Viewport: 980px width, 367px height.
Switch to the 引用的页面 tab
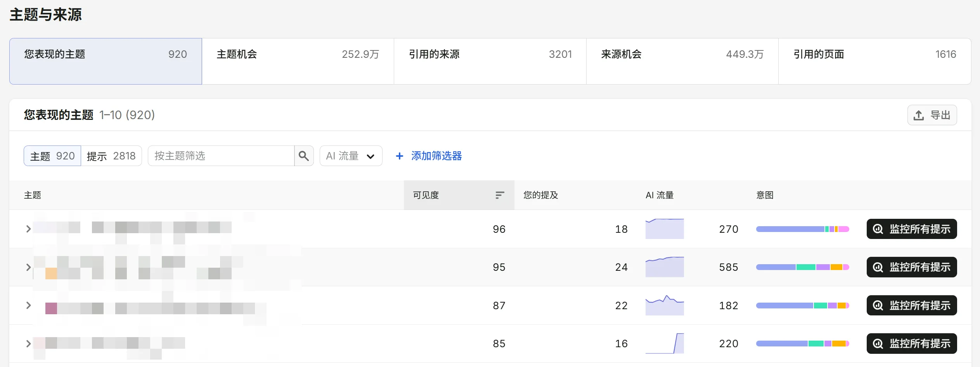pos(874,61)
